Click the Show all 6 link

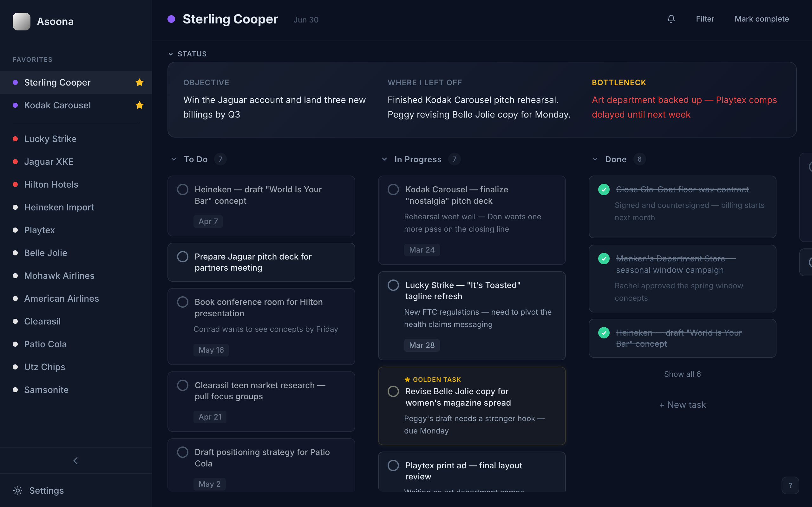tap(682, 374)
